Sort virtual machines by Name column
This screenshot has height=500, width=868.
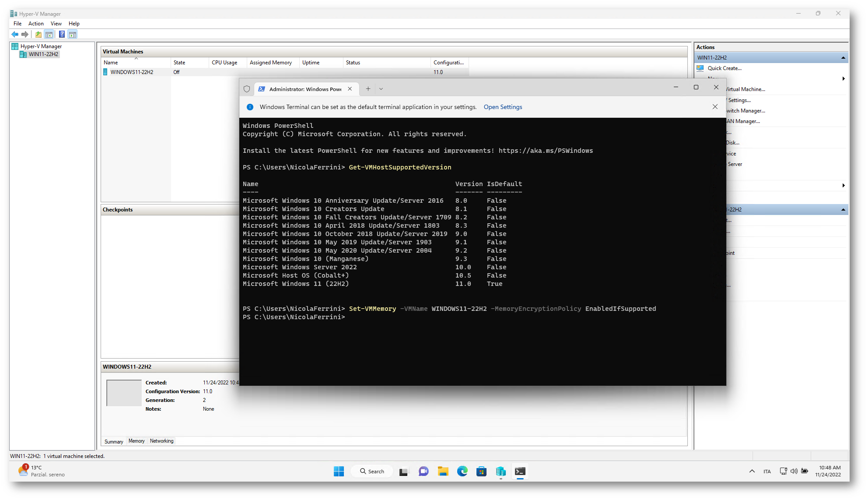click(136, 63)
